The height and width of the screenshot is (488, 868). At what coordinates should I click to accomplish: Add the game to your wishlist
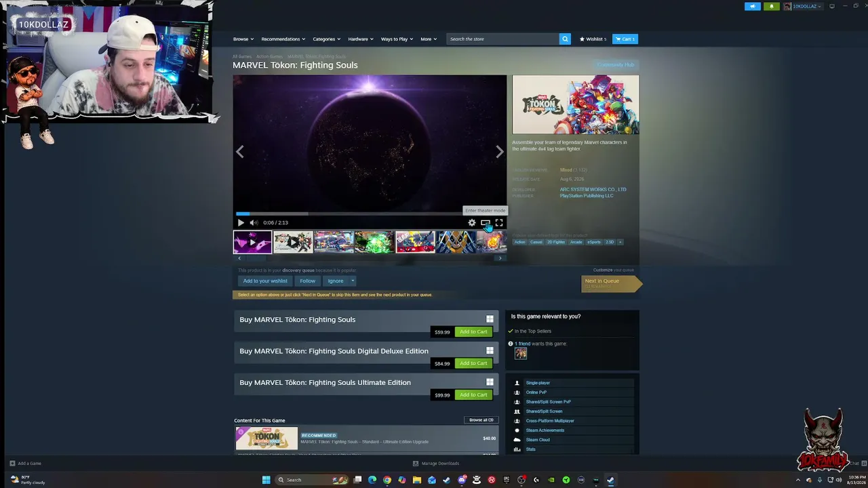click(265, 281)
